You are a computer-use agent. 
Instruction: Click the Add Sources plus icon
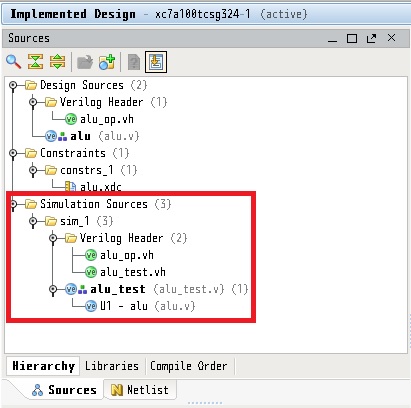pyautogui.click(x=107, y=62)
